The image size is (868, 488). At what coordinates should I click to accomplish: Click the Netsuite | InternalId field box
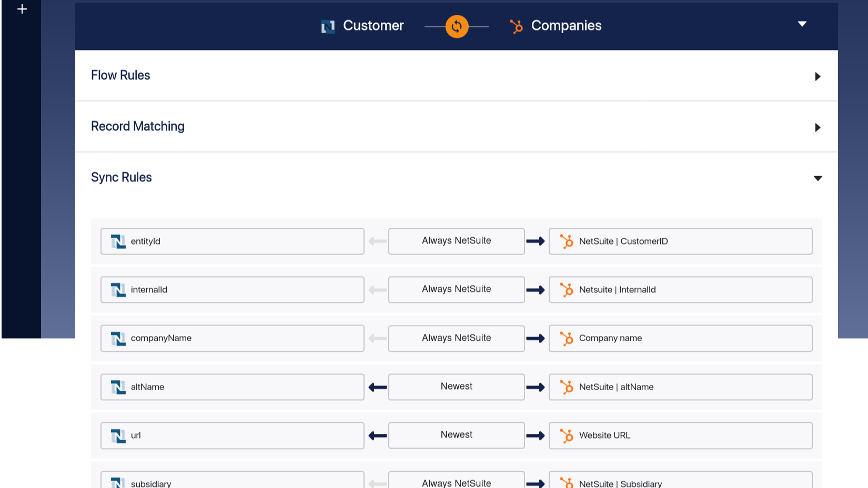680,289
